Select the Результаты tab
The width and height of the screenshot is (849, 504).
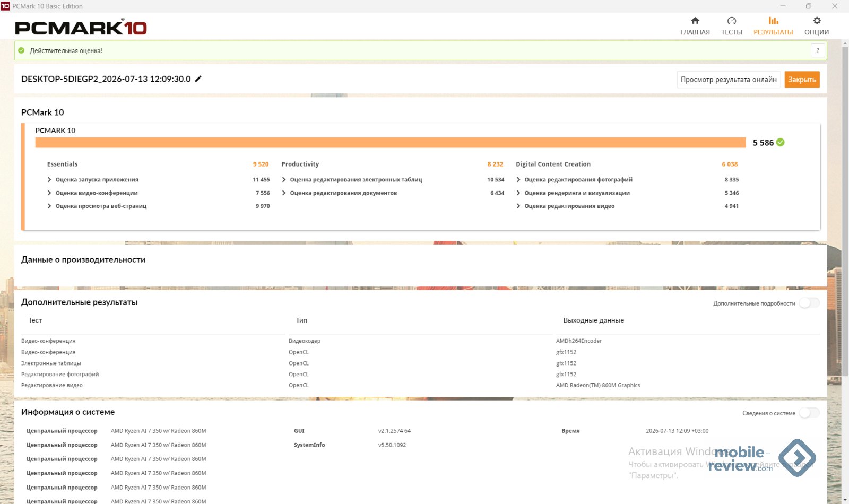[773, 26]
